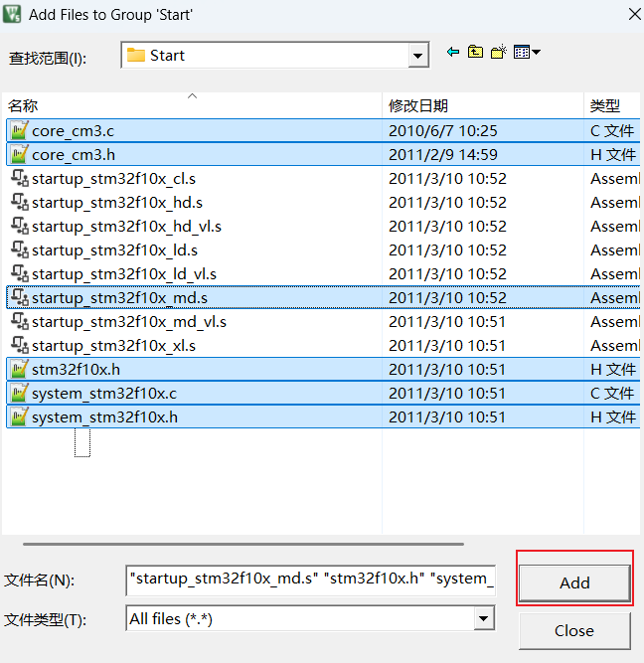Click the icon of startup_stm32f10x_hd.s
The image size is (644, 663).
[x=20, y=202]
